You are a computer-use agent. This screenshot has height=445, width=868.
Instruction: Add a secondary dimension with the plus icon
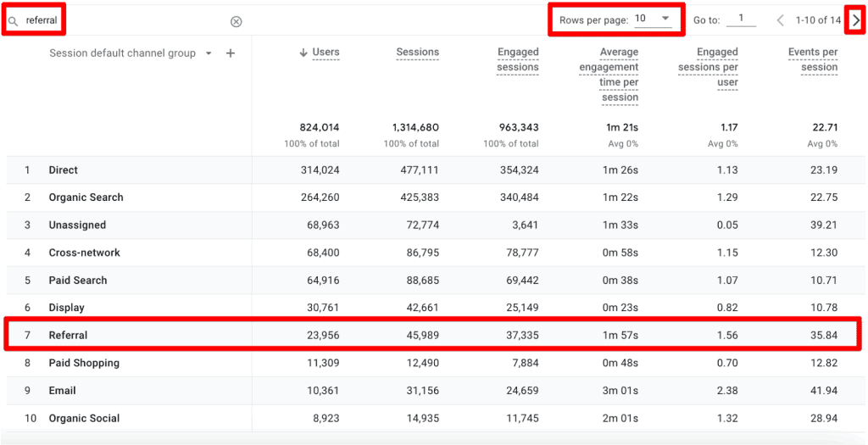(x=231, y=53)
